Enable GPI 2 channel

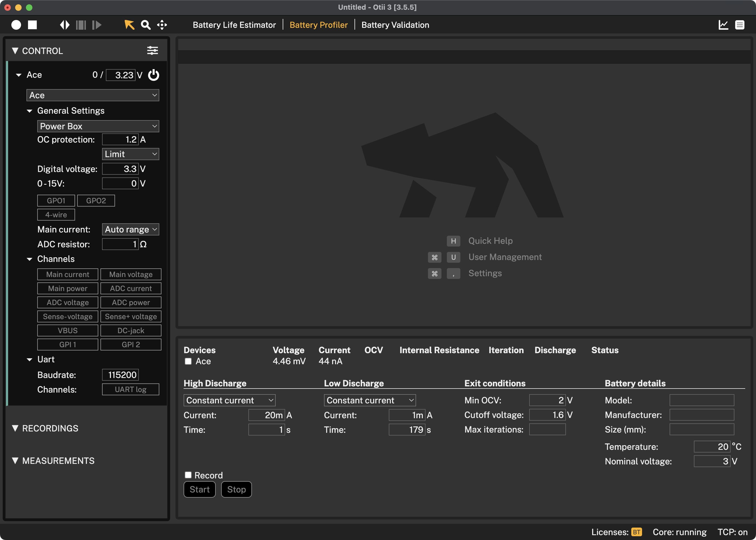click(x=131, y=345)
